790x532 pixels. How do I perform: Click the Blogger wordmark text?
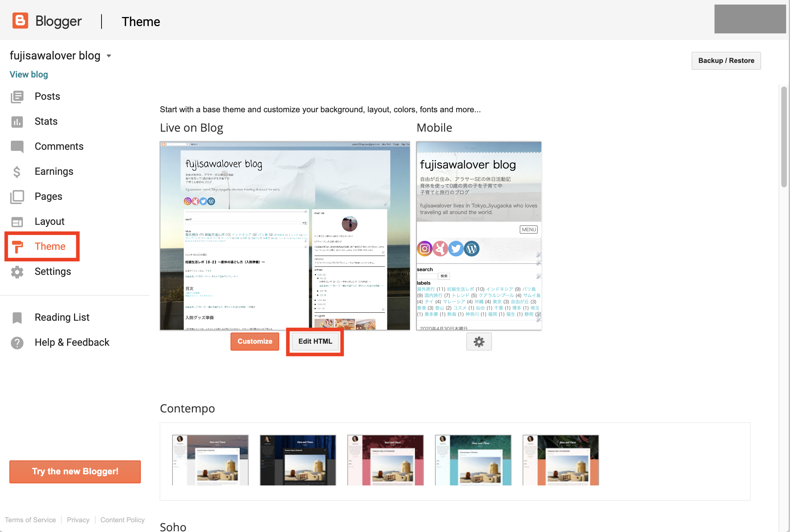point(59,22)
